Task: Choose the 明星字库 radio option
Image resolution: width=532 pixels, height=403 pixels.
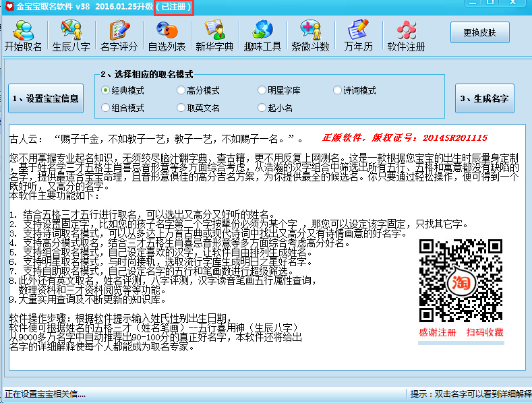Action: tap(262, 90)
